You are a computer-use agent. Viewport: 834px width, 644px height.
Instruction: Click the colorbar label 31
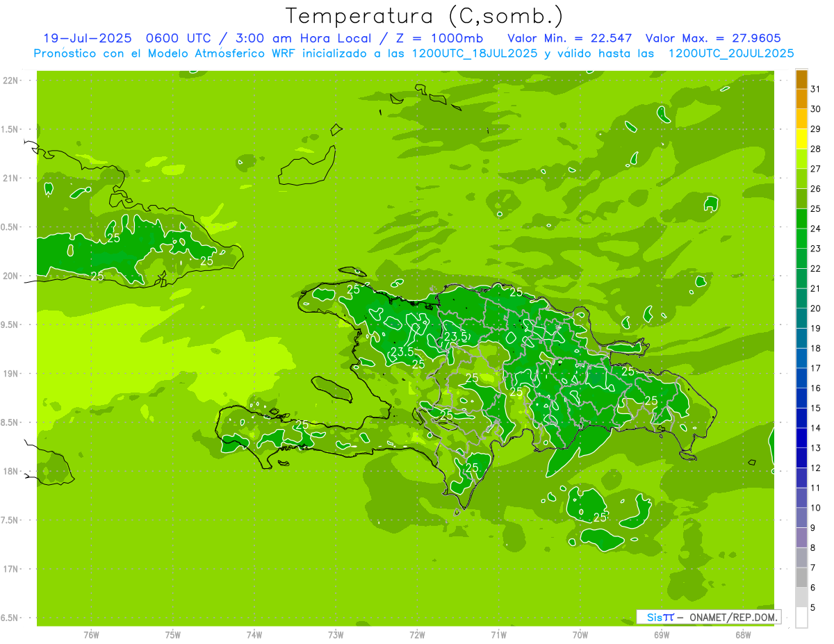(x=816, y=89)
